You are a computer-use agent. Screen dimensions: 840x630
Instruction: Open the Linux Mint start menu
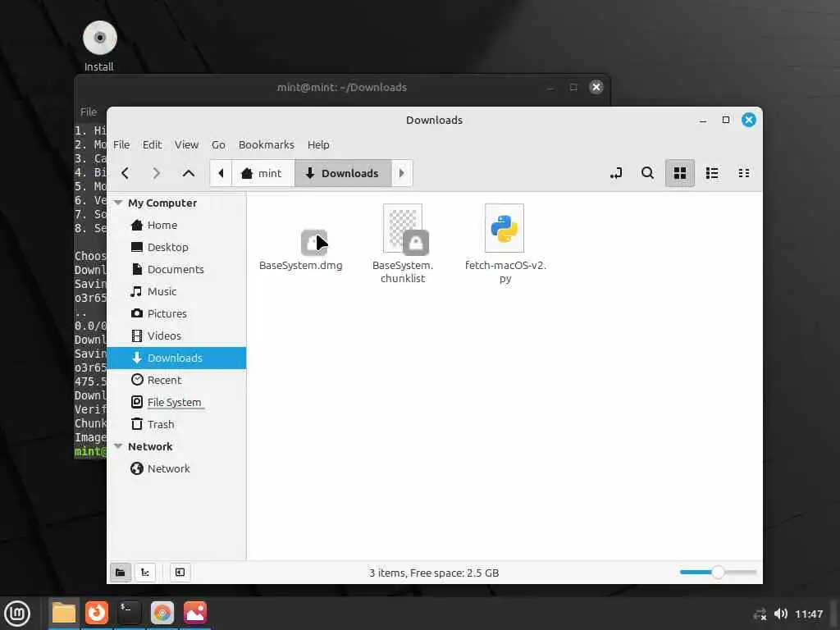click(17, 614)
